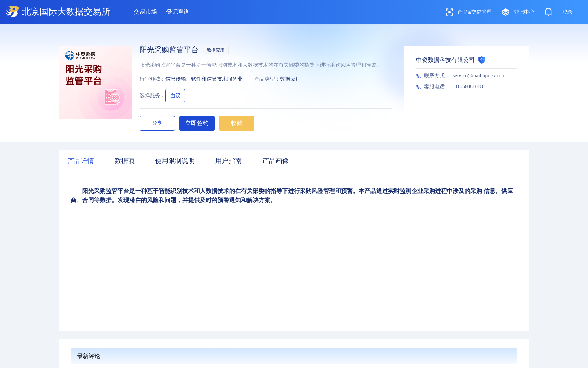Click the phone number 010-56081018

click(468, 87)
